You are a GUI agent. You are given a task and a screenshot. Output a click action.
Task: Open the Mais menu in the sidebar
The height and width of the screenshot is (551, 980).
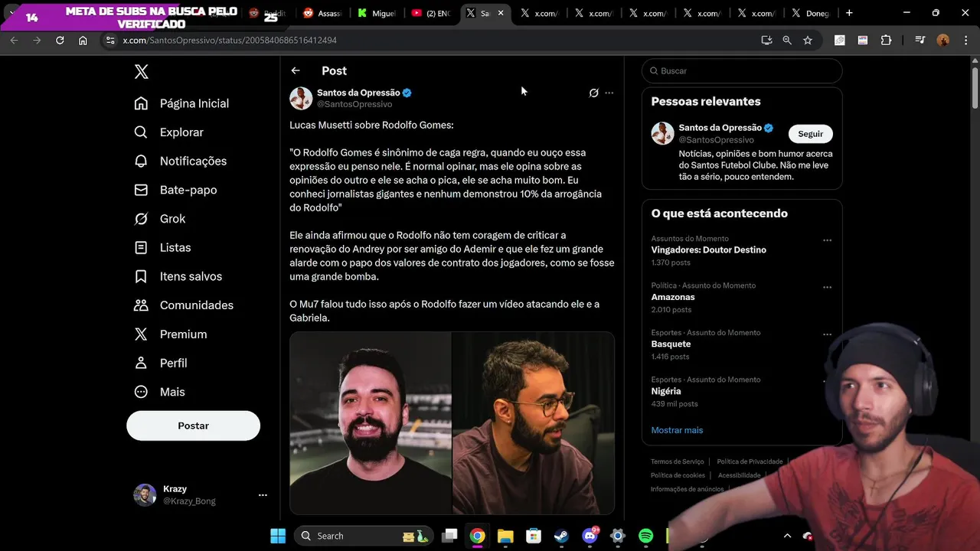coord(160,392)
